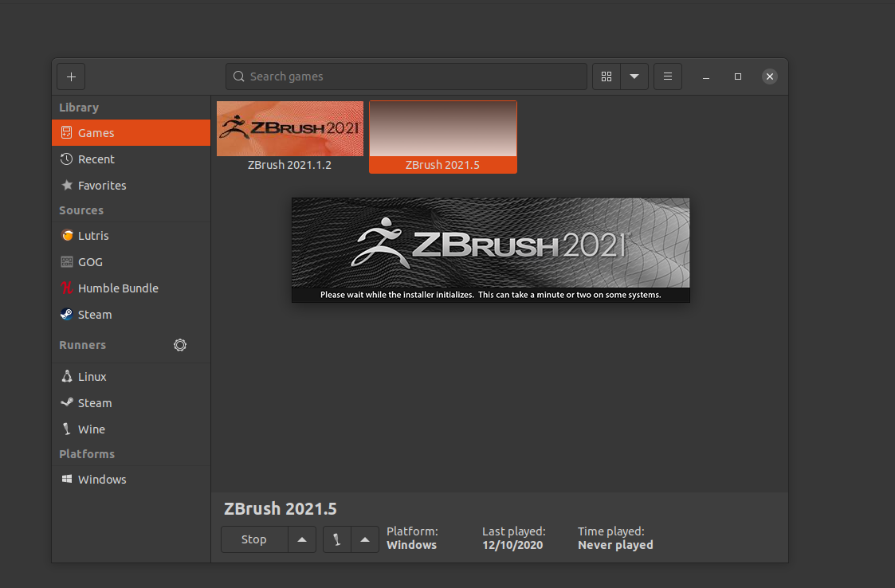This screenshot has width=895, height=588.
Task: Click the GOG logo icon
Action: 67,262
